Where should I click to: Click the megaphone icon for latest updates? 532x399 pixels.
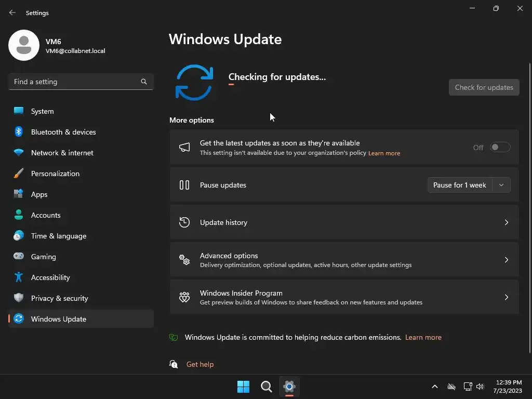tap(184, 147)
